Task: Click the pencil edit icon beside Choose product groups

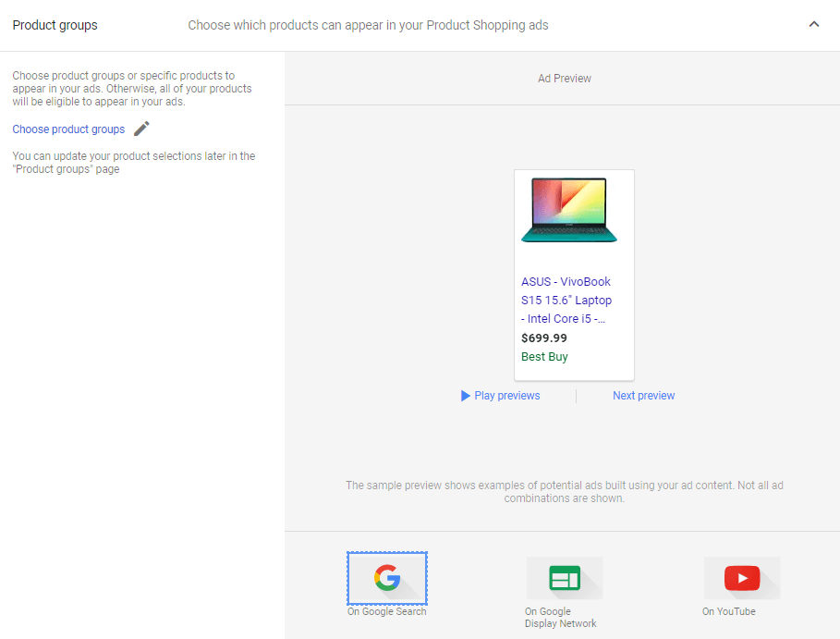Action: (141, 129)
